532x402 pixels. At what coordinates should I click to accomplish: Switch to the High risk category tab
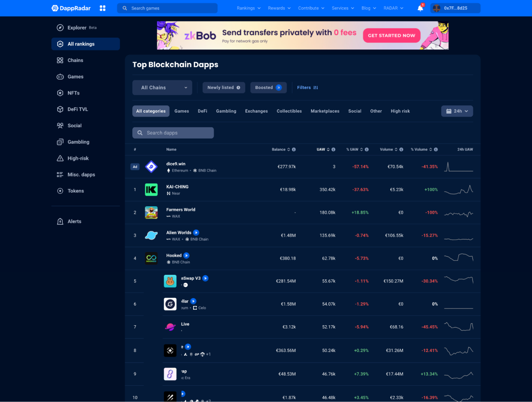[400, 111]
